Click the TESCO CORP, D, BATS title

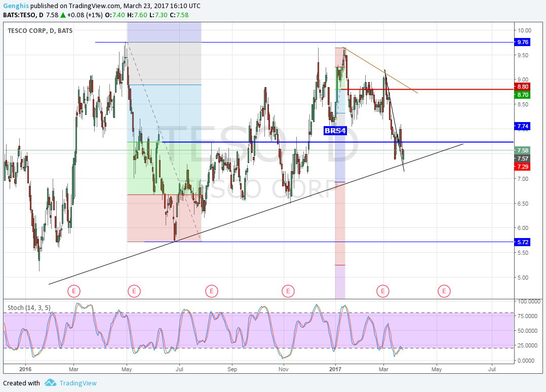coord(40,30)
